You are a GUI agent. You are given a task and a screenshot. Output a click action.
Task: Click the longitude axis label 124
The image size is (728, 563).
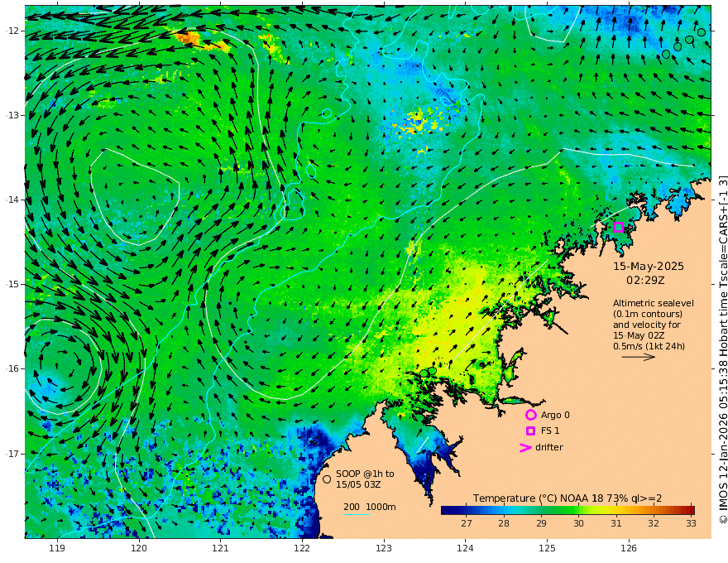pos(466,549)
